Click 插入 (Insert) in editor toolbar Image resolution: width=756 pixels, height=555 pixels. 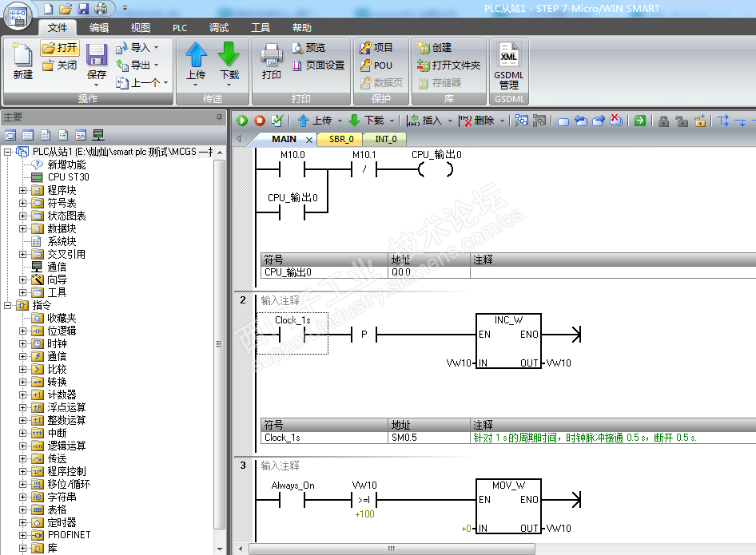point(424,121)
